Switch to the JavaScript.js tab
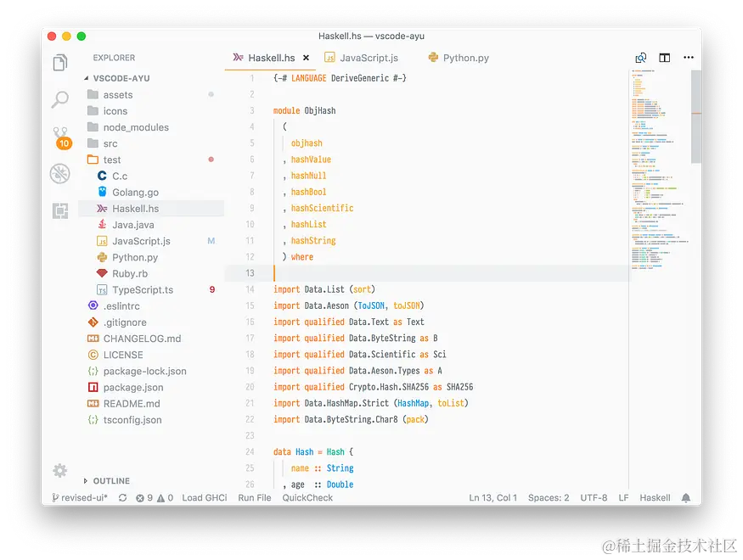Image resolution: width=743 pixels, height=560 pixels. coord(362,58)
